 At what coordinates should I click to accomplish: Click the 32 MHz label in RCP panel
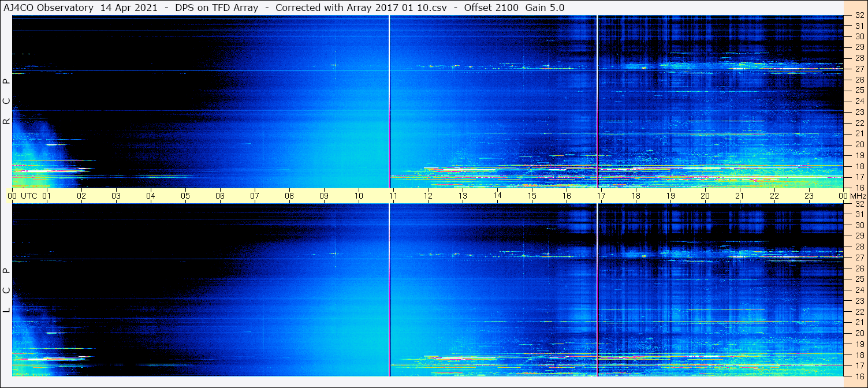[x=859, y=16]
